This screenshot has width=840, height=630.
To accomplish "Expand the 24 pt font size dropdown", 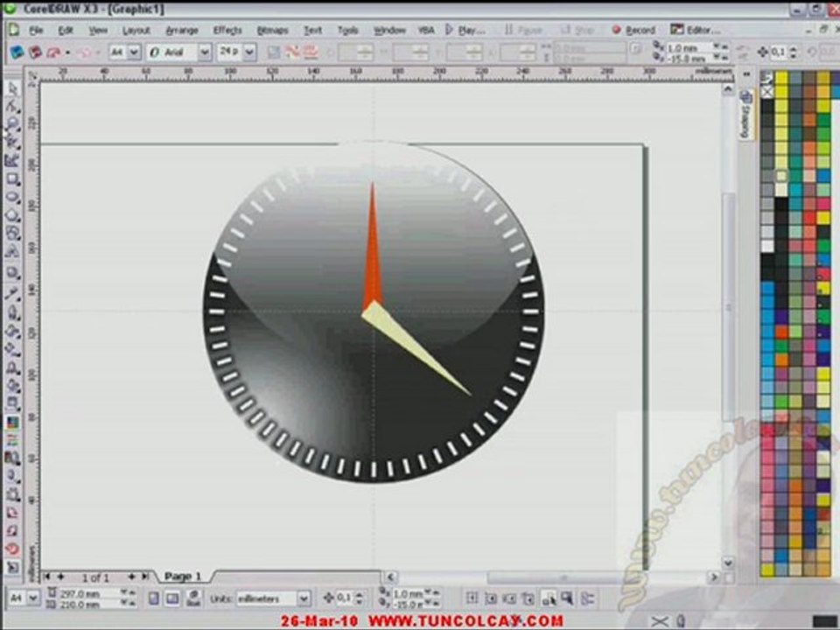I will [x=249, y=52].
